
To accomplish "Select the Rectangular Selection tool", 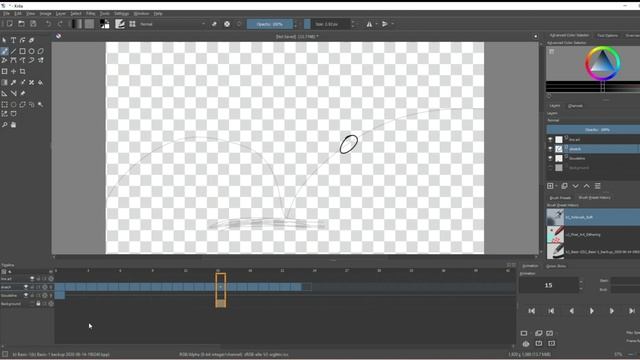I will [4, 104].
